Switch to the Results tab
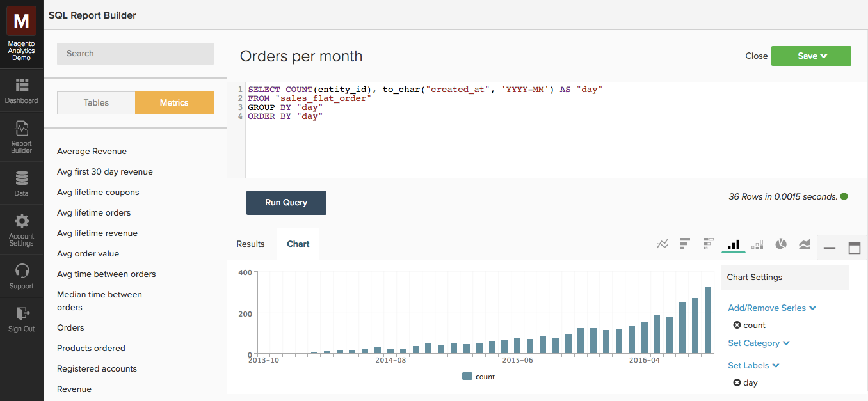 click(250, 244)
